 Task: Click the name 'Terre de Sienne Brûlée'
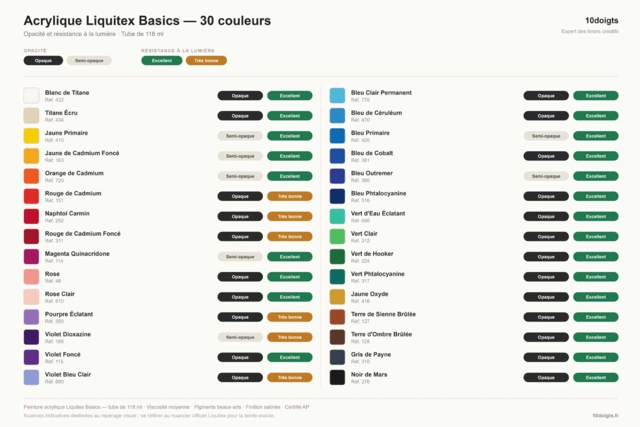pyautogui.click(x=383, y=314)
